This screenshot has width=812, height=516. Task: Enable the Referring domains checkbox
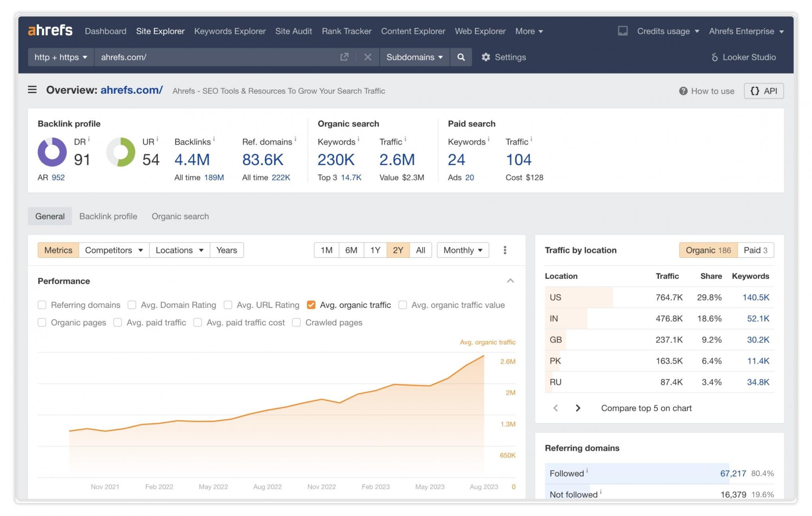click(42, 305)
